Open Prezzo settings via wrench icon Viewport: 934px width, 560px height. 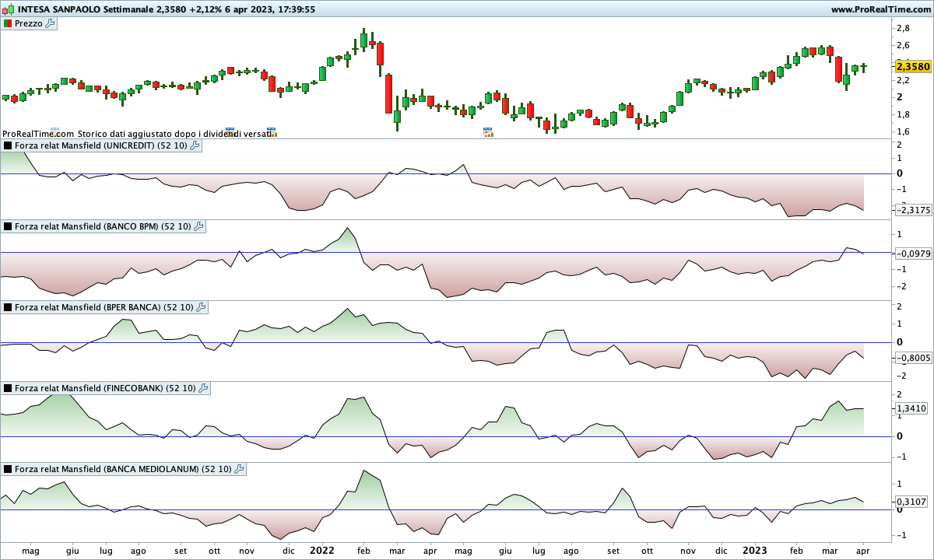51,23
